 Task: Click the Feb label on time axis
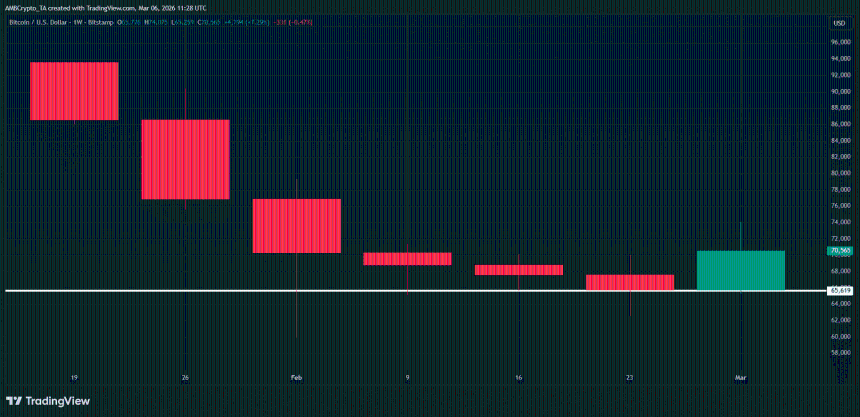point(296,377)
